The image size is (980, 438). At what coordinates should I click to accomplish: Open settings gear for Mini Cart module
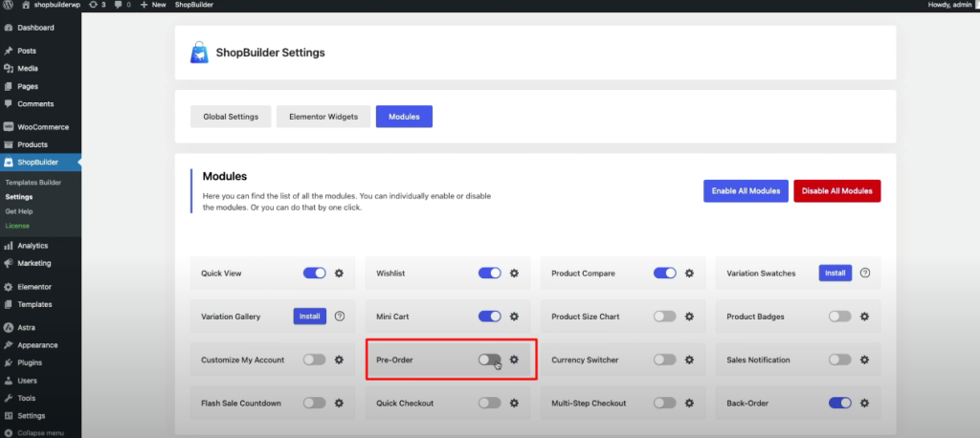pos(514,317)
